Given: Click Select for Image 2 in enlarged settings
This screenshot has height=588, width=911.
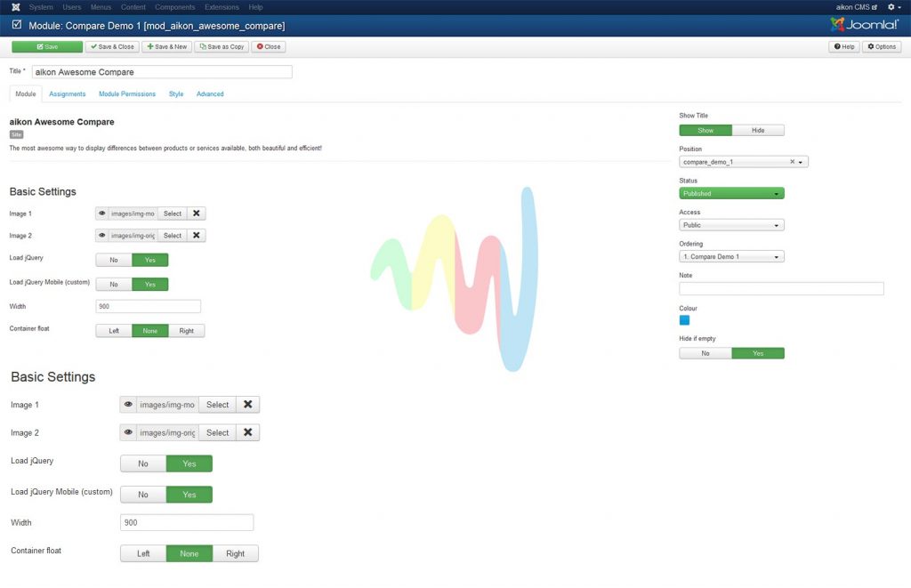Looking at the screenshot, I should click(x=218, y=432).
